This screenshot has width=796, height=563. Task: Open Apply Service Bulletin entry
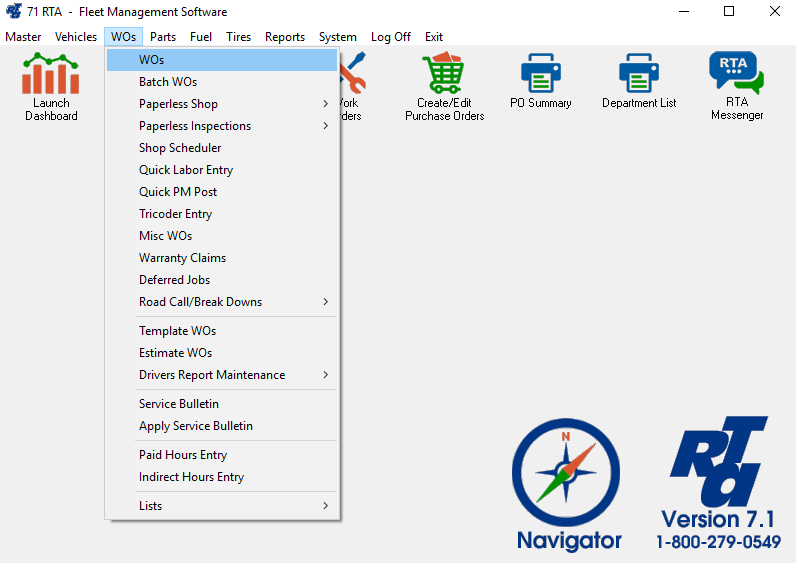point(196,426)
